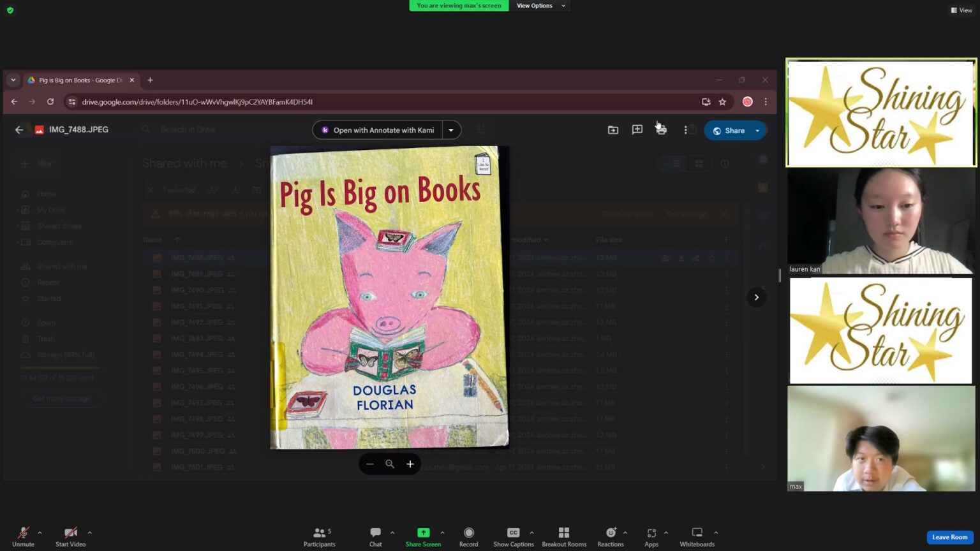Start Video in Zoom toolbar
The height and width of the screenshot is (551, 980).
pos(70,536)
